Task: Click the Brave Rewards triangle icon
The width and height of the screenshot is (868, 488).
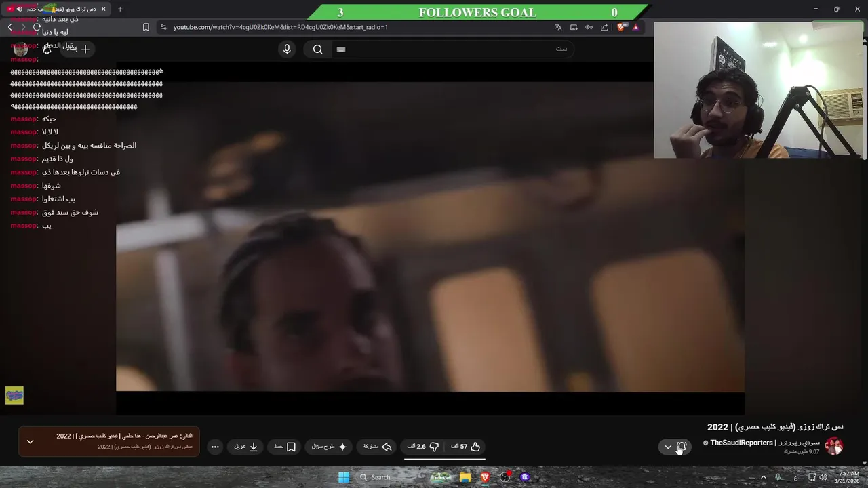Action: tap(635, 27)
